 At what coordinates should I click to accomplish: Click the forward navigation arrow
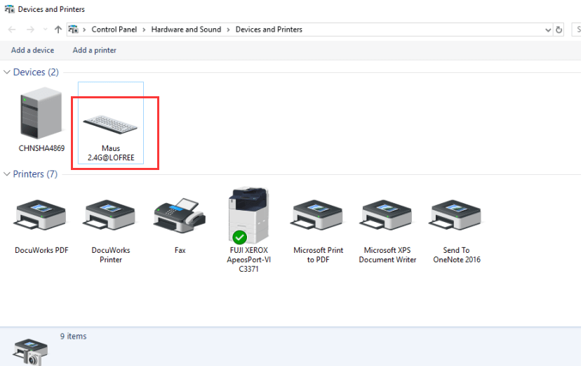tap(30, 30)
